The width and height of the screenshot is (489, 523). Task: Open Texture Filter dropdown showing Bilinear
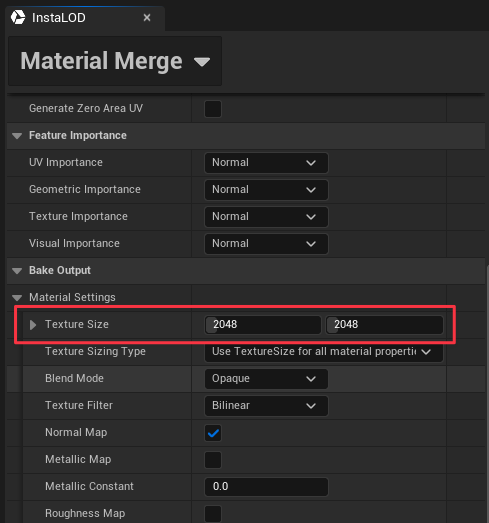pyautogui.click(x=266, y=406)
